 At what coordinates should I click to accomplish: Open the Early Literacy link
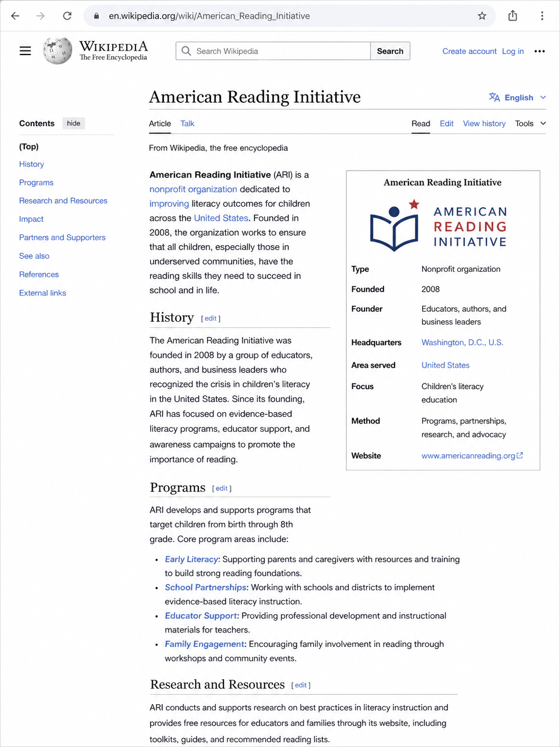coord(192,559)
